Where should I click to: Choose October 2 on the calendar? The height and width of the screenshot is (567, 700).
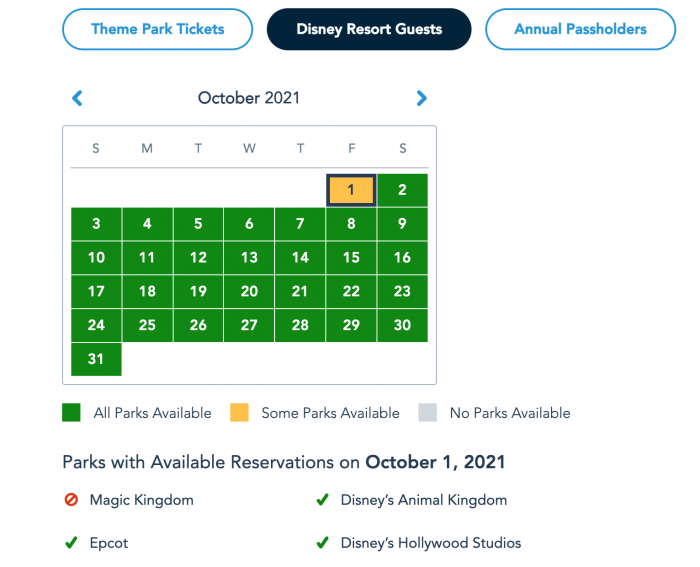(402, 190)
